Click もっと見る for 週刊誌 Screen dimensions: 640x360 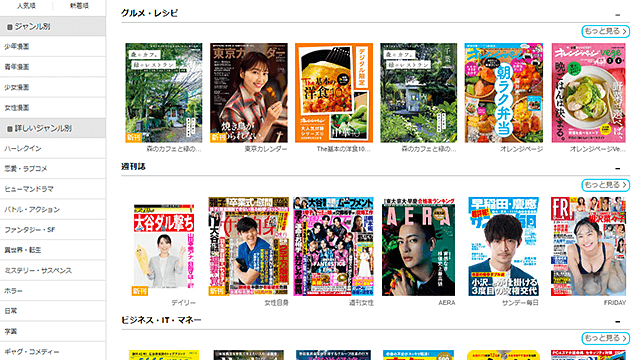click(x=605, y=185)
